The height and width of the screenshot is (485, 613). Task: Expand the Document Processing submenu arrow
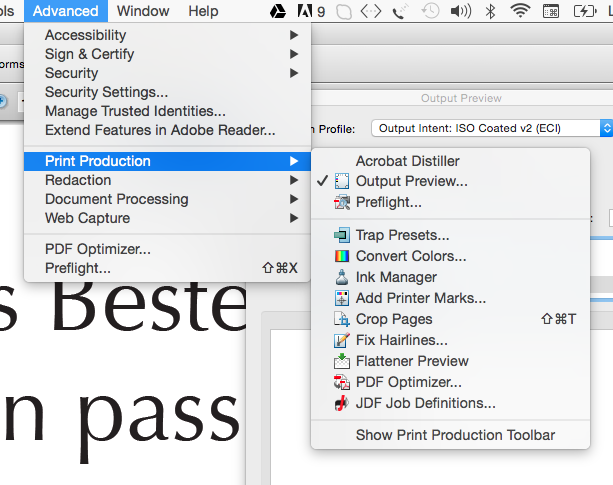point(294,199)
